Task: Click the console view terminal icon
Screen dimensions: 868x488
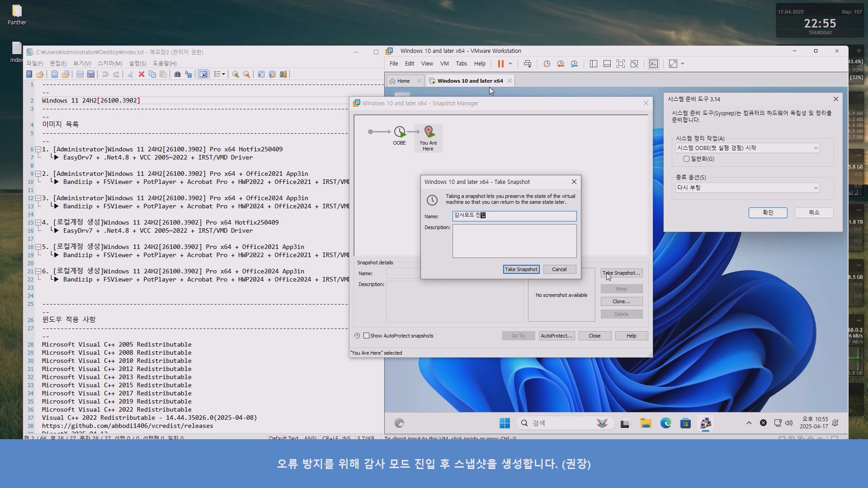Action: 654,64
